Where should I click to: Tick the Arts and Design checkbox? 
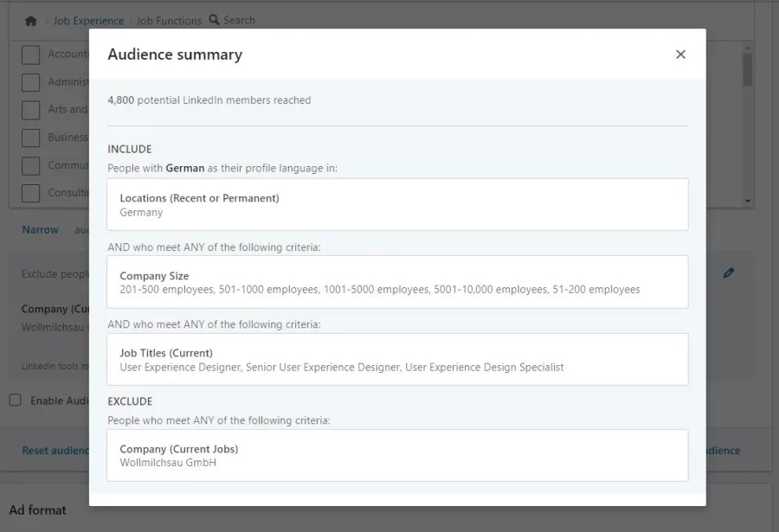[31, 110]
